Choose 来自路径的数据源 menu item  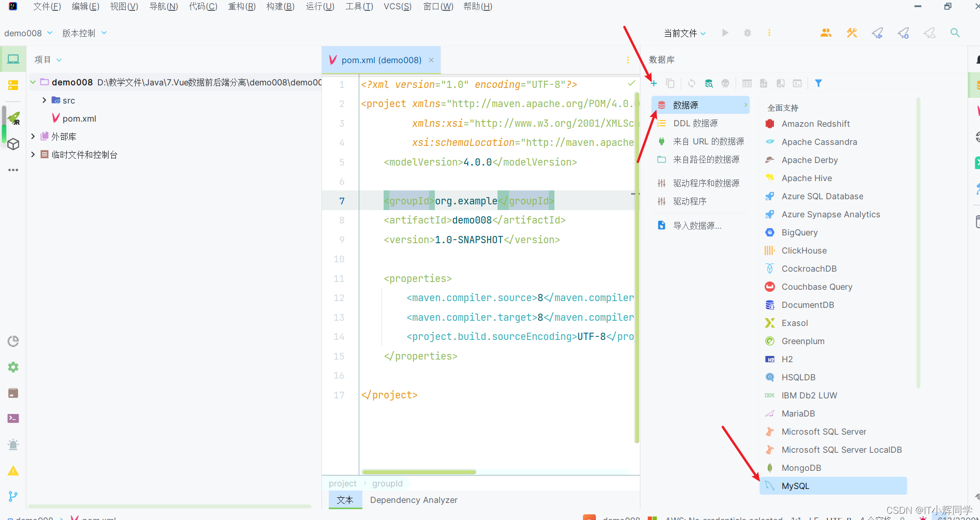(x=700, y=159)
